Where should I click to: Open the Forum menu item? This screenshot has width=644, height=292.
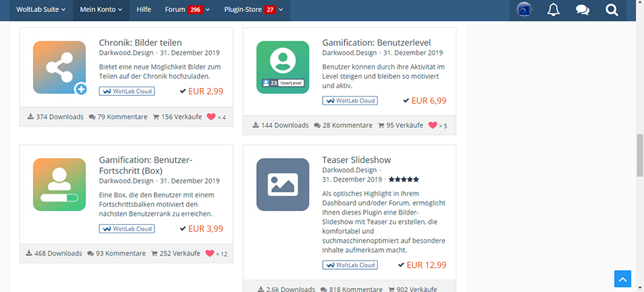point(183,10)
